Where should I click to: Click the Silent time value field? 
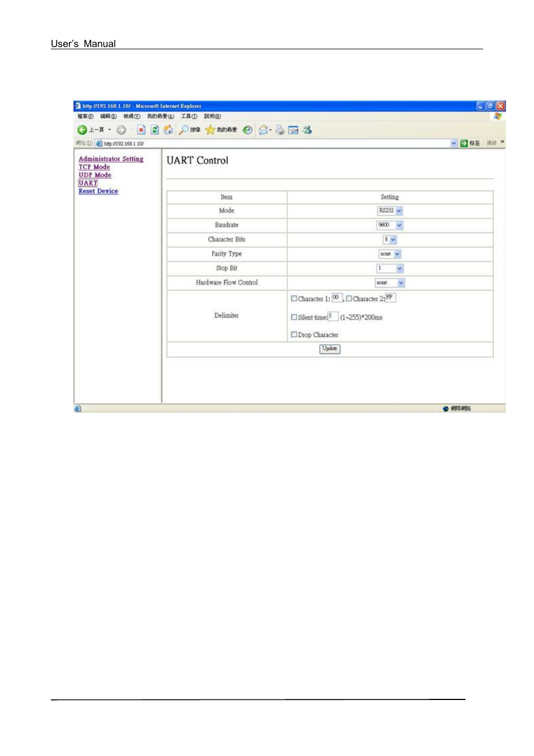tap(333, 316)
